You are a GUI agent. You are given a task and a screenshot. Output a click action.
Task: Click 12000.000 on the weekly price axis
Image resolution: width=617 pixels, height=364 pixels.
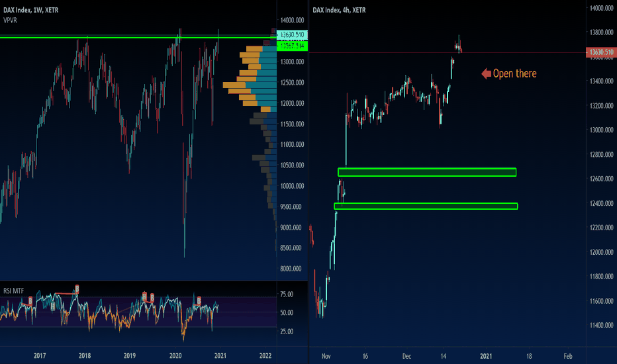[x=292, y=103]
